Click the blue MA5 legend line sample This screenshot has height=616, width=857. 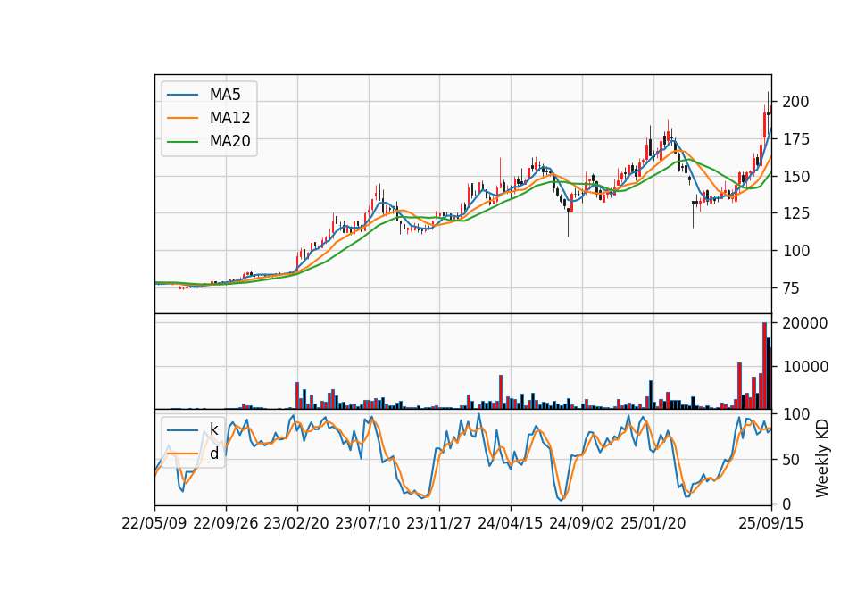click(x=182, y=96)
